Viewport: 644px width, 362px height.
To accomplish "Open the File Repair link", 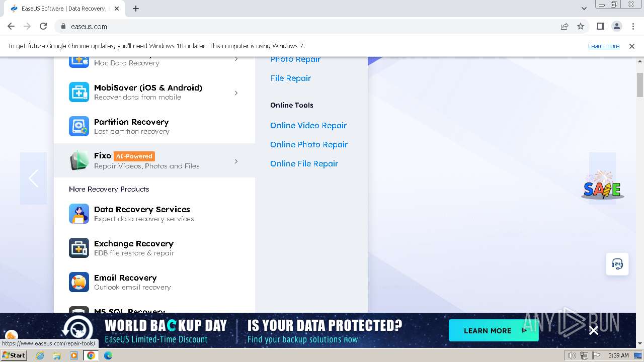I will [290, 78].
